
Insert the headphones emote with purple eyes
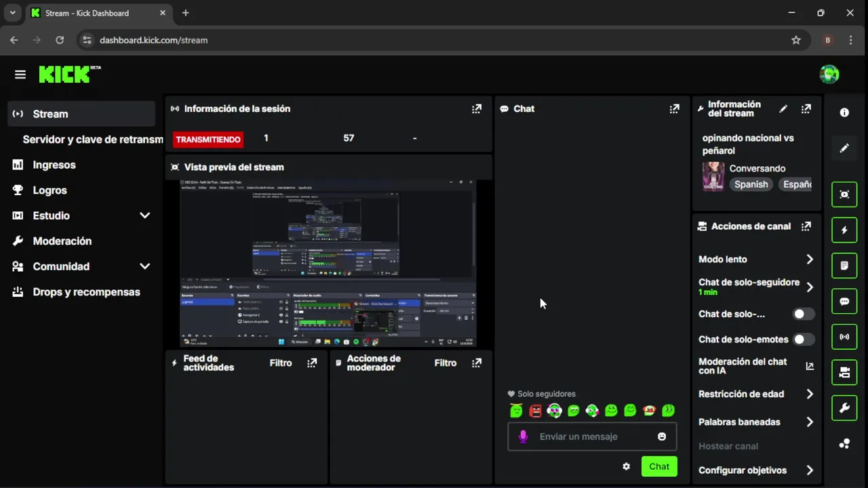555,410
